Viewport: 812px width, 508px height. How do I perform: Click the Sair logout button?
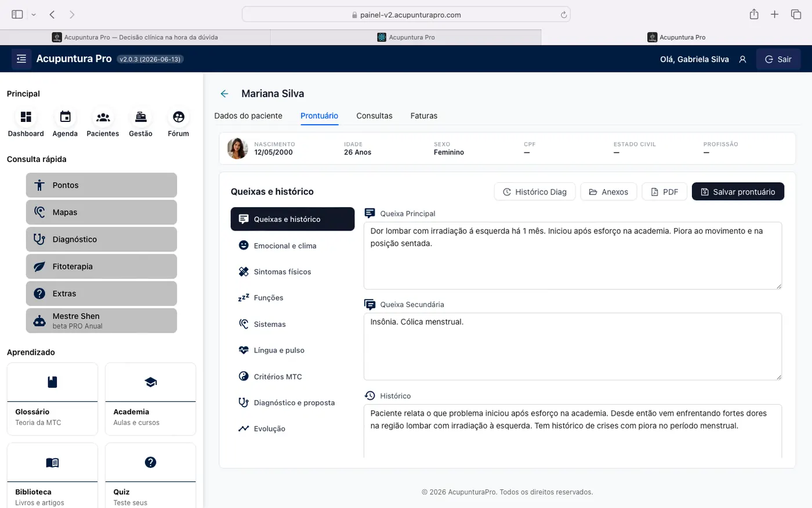coord(778,59)
